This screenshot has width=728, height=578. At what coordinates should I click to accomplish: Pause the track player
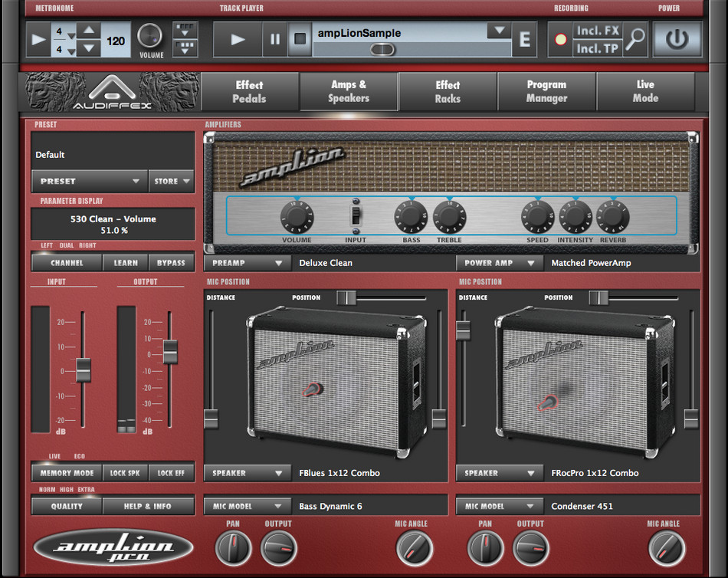click(x=275, y=40)
